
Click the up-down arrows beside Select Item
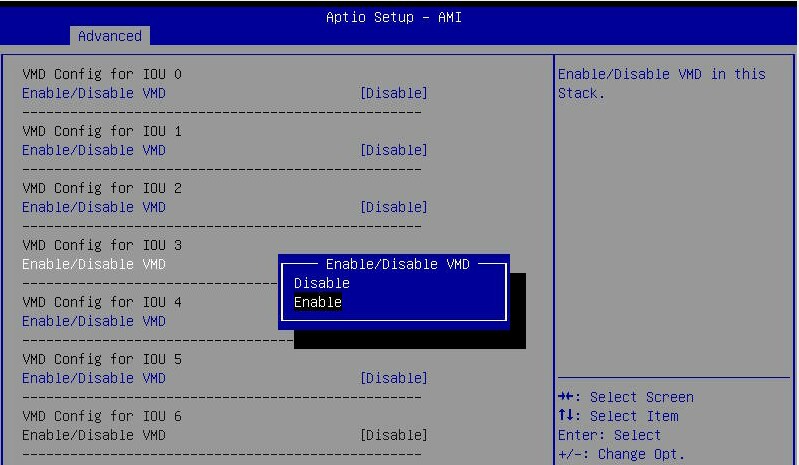(566, 416)
